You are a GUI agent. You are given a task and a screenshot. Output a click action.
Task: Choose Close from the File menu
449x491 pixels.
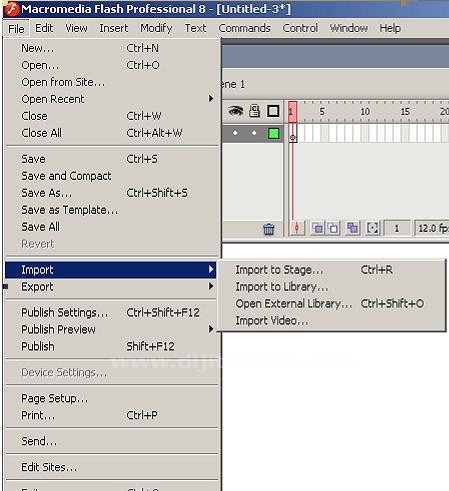[111, 116]
